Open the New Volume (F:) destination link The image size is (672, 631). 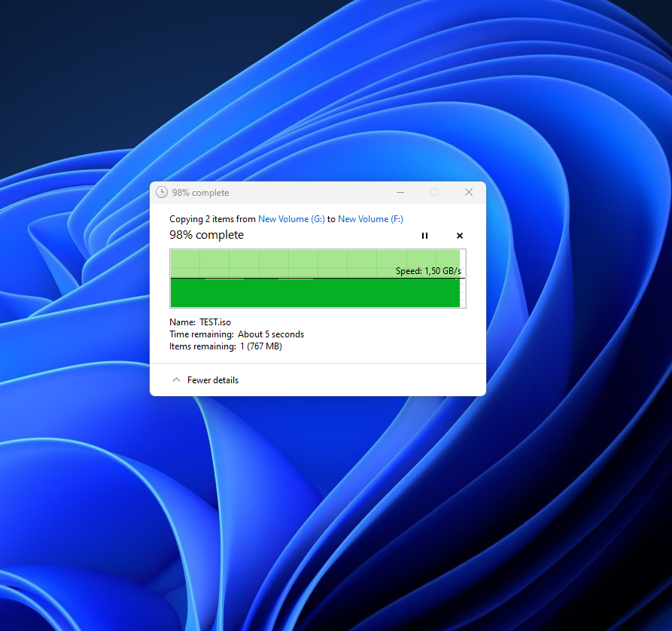point(370,219)
